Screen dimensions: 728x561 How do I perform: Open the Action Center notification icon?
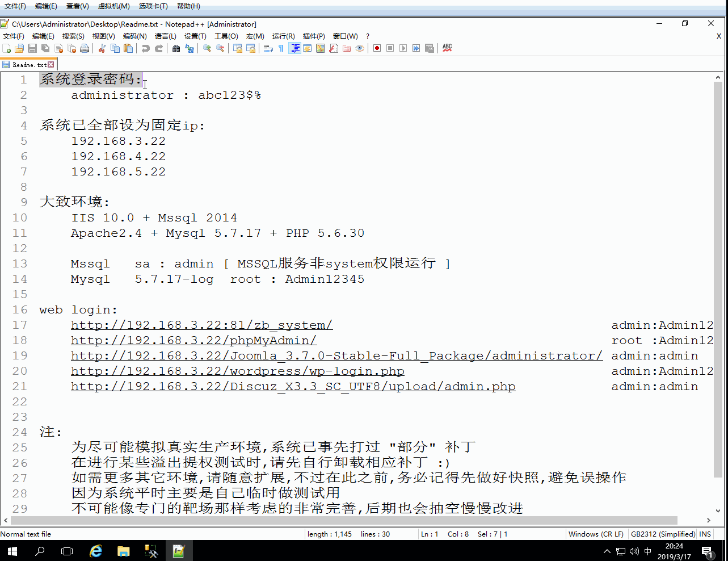tap(706, 551)
